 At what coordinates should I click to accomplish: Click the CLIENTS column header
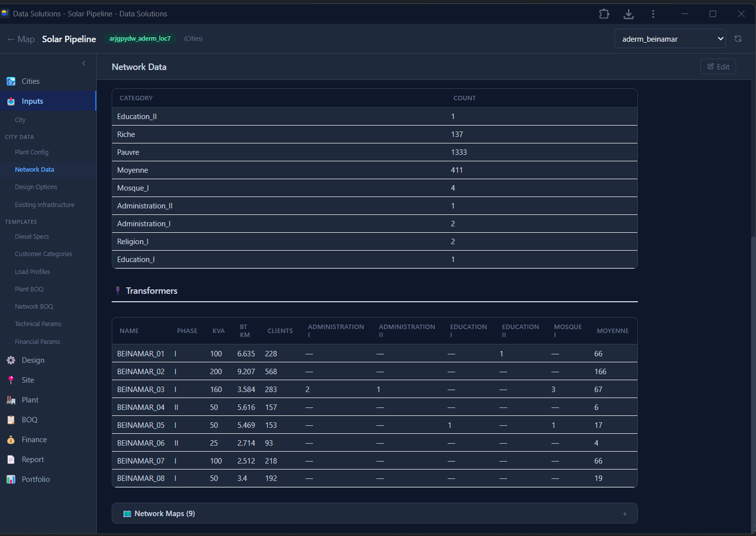280,331
